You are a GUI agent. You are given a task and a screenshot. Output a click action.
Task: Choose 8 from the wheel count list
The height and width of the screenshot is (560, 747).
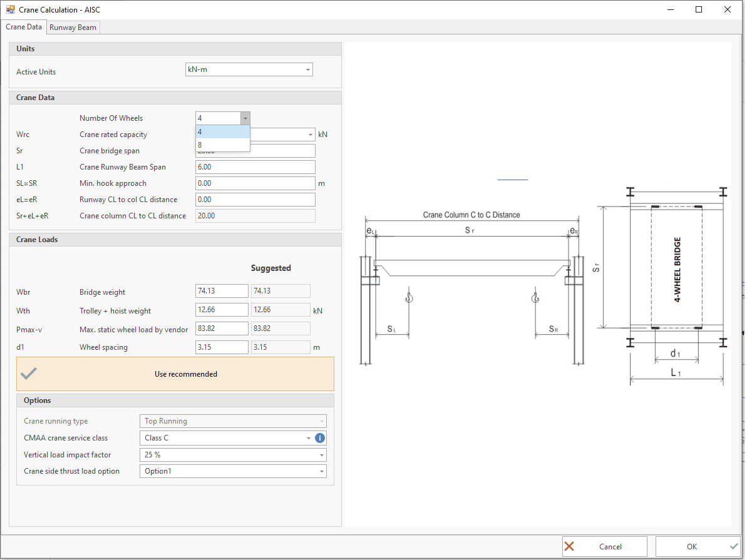(x=222, y=145)
